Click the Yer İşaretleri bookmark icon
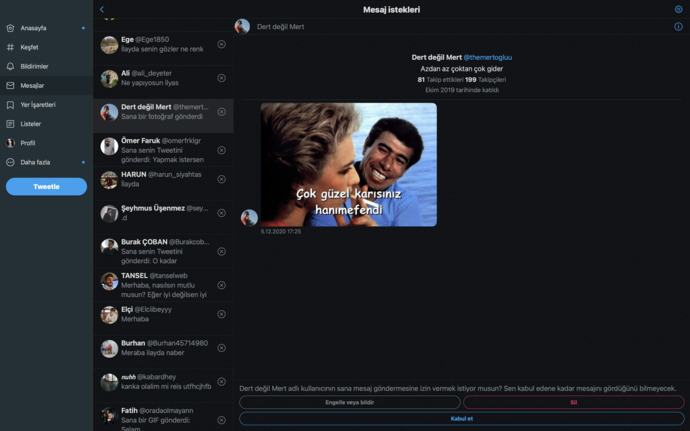This screenshot has width=690, height=431. point(11,105)
